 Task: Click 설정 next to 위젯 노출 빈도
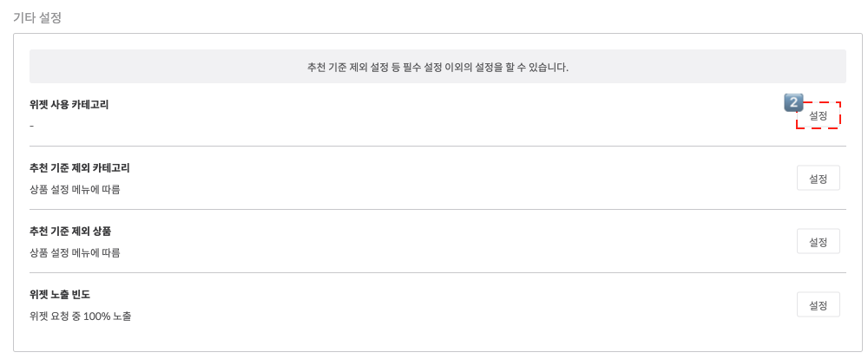pos(818,305)
